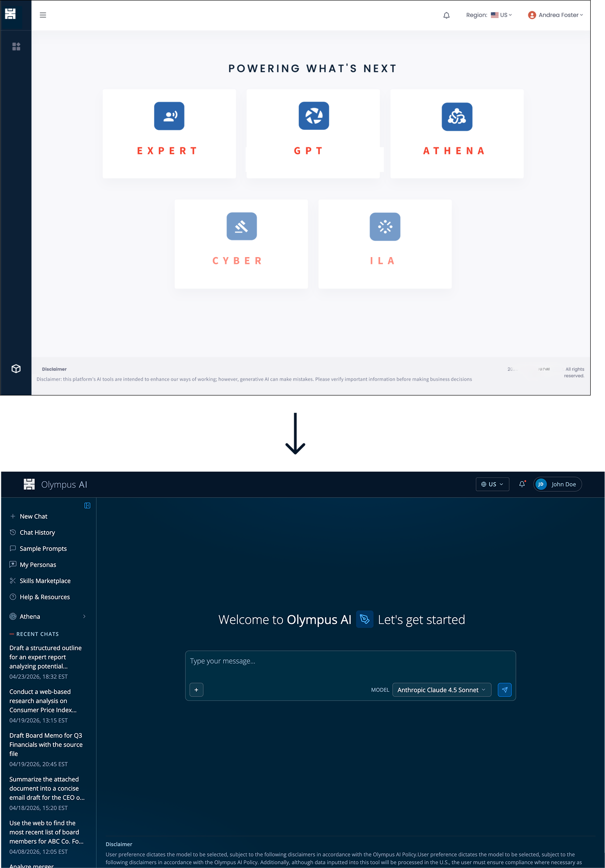Open the dashboard grid icon in the dark sidebar
Screen dimensions: 605x868
point(16,47)
